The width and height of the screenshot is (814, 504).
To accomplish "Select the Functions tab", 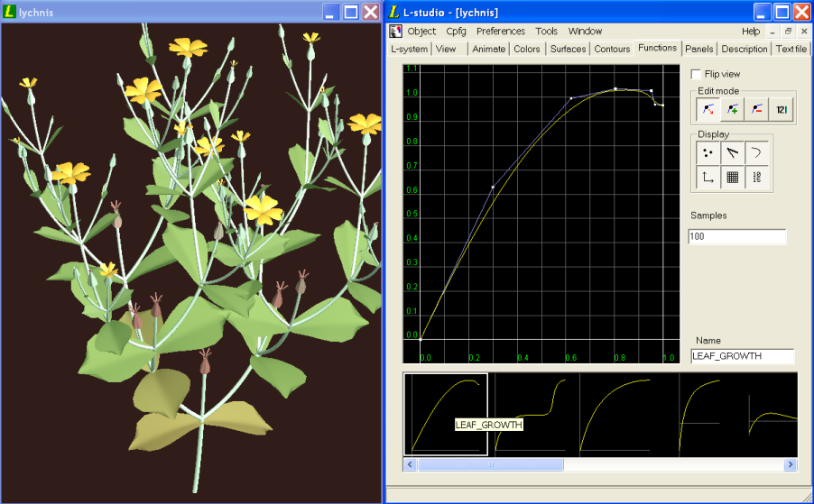I will (657, 48).
